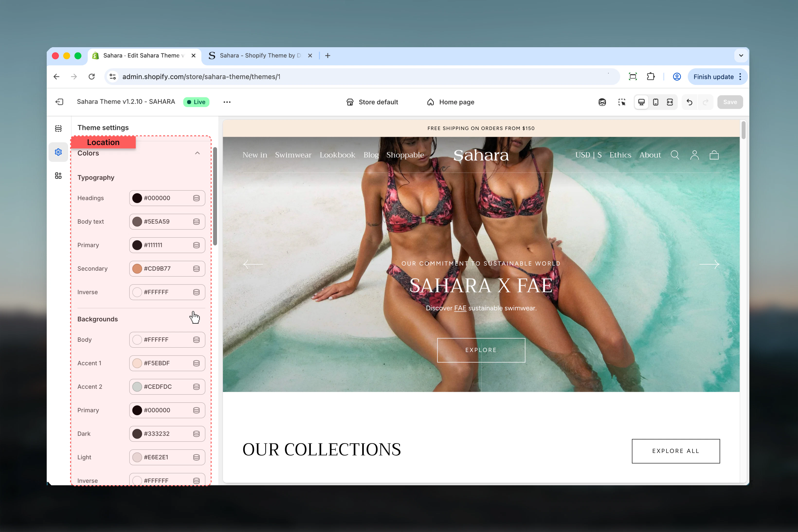The width and height of the screenshot is (798, 532).
Task: Switch to desktop preview
Action: pyautogui.click(x=641, y=102)
